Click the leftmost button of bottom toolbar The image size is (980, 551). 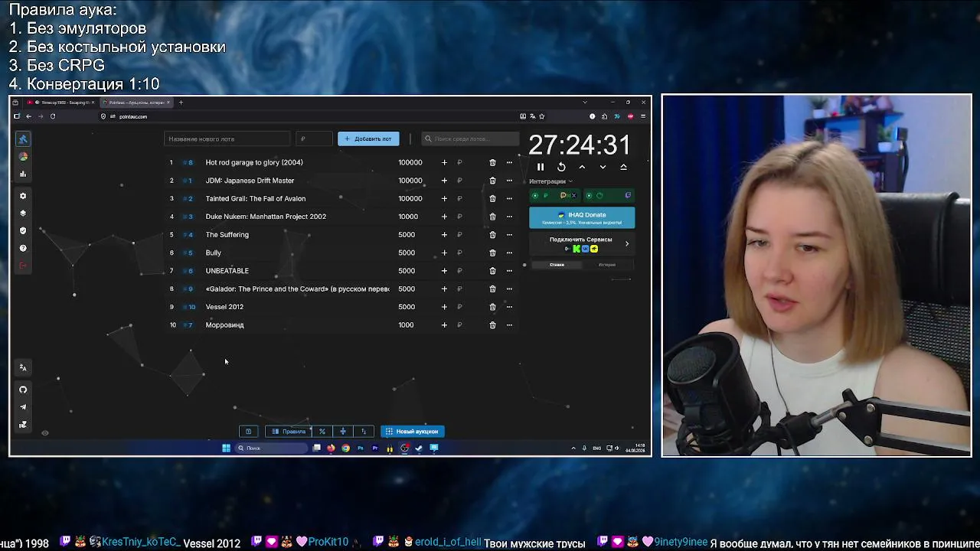pos(248,432)
